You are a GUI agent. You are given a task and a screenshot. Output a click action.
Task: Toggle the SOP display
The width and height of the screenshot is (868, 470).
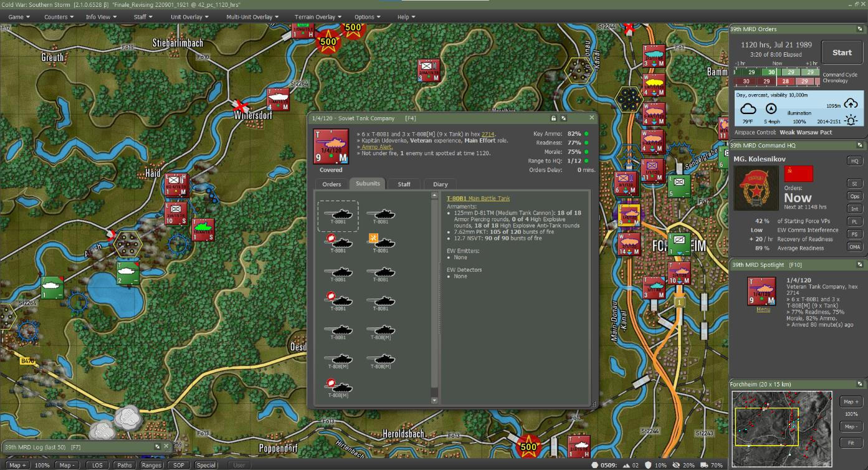[x=179, y=465]
